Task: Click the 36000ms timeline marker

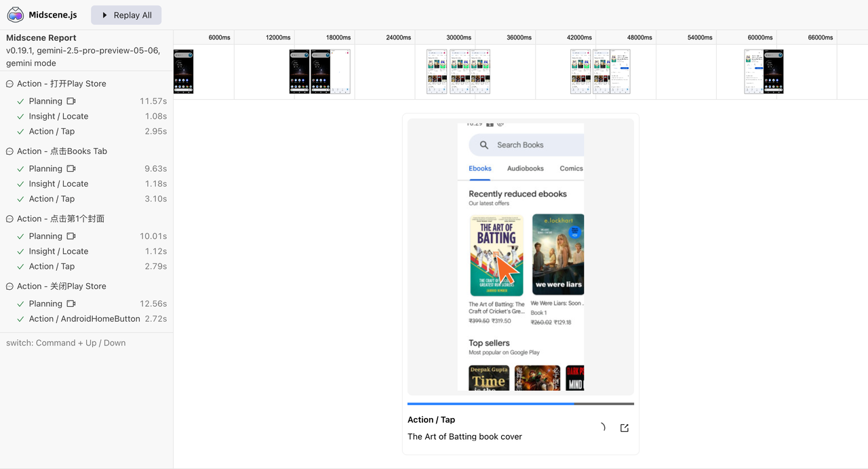Action: coord(519,38)
